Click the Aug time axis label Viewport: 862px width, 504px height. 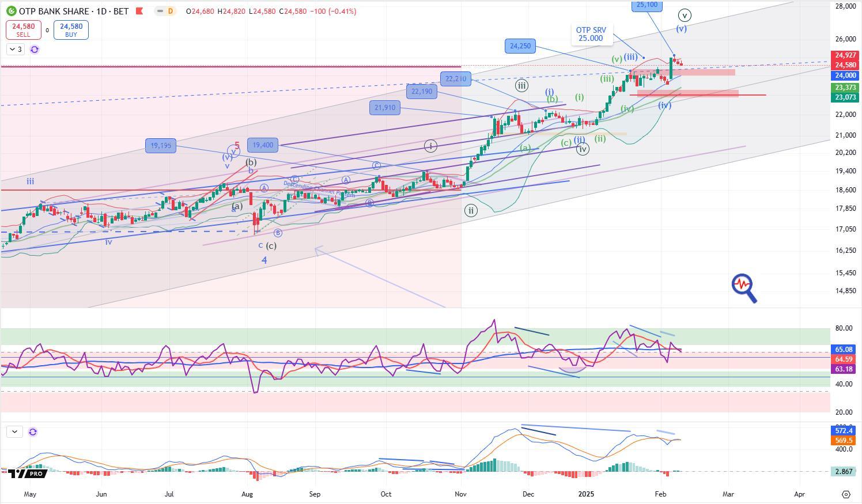click(247, 494)
